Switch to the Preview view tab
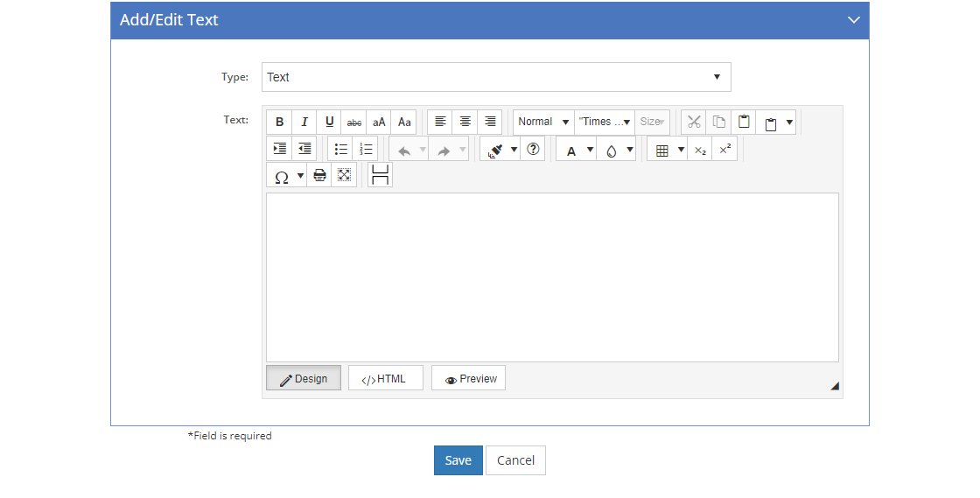 468,378
